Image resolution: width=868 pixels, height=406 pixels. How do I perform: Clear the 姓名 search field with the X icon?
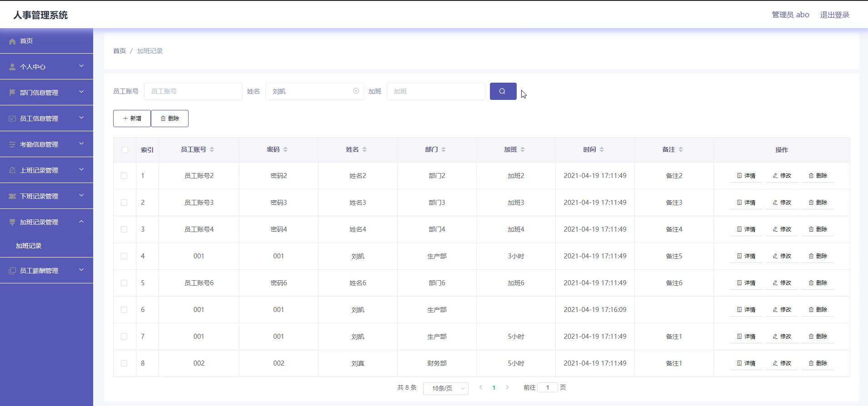coord(356,91)
